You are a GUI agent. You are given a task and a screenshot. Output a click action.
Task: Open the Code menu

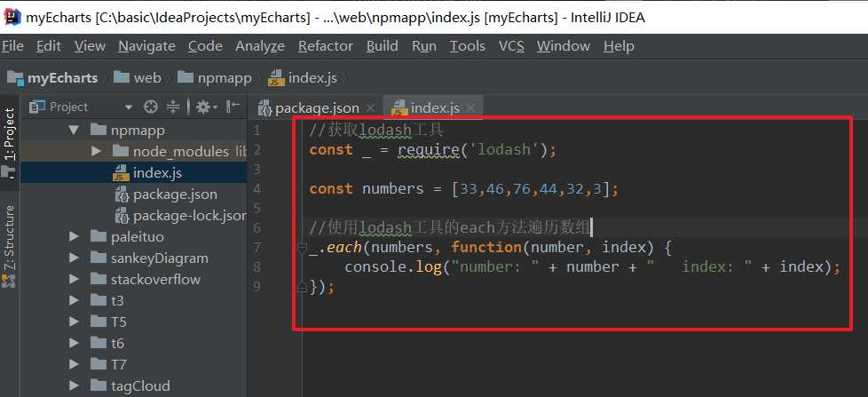[205, 46]
